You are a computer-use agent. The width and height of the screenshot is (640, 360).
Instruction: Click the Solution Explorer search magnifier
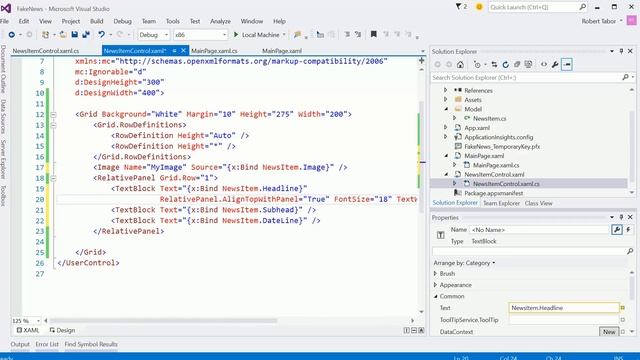click(x=625, y=77)
